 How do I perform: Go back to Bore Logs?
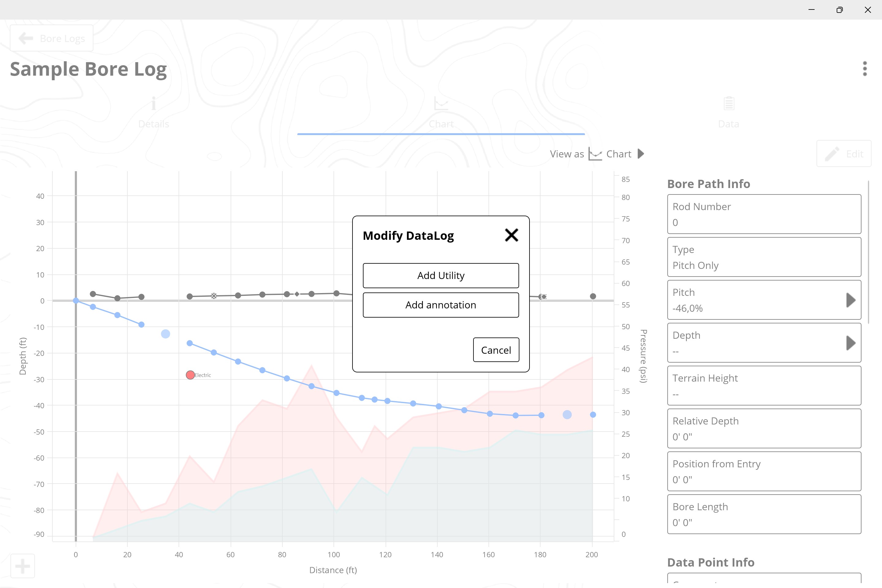52,38
